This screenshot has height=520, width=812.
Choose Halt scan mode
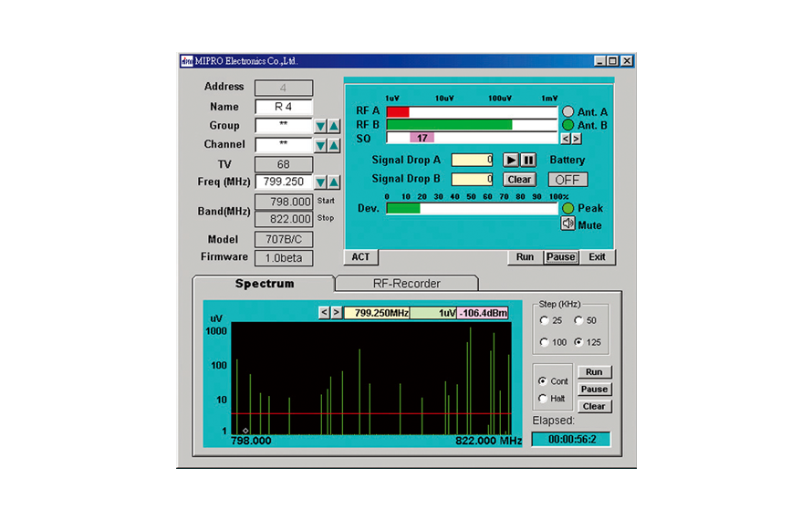[544, 398]
